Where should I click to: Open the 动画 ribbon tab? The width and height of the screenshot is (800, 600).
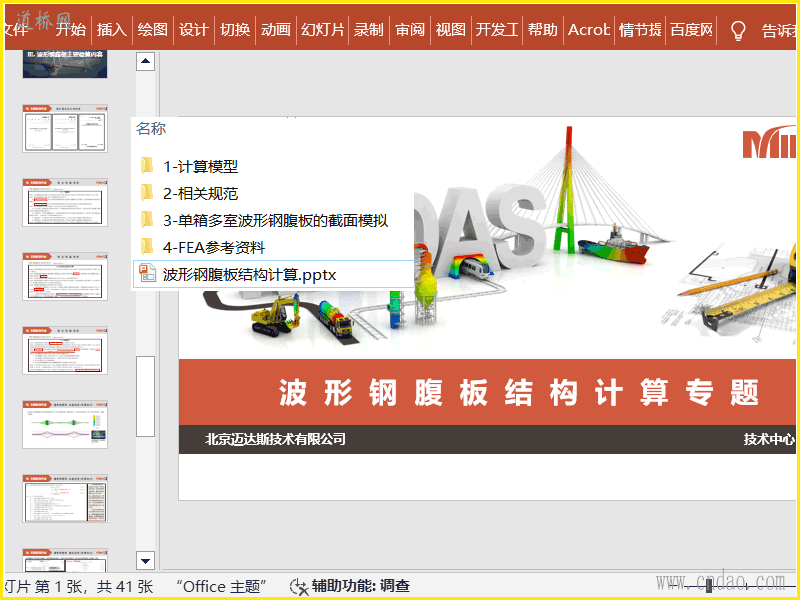click(x=276, y=30)
